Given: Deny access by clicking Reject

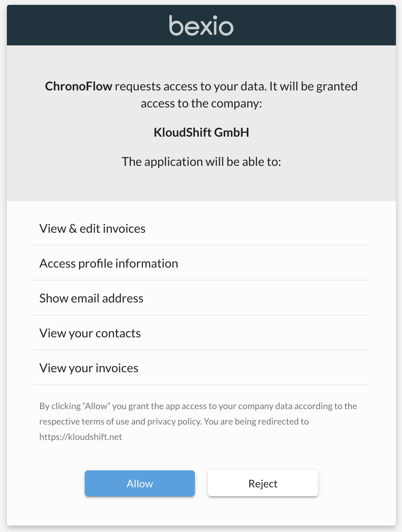Looking at the screenshot, I should (263, 483).
